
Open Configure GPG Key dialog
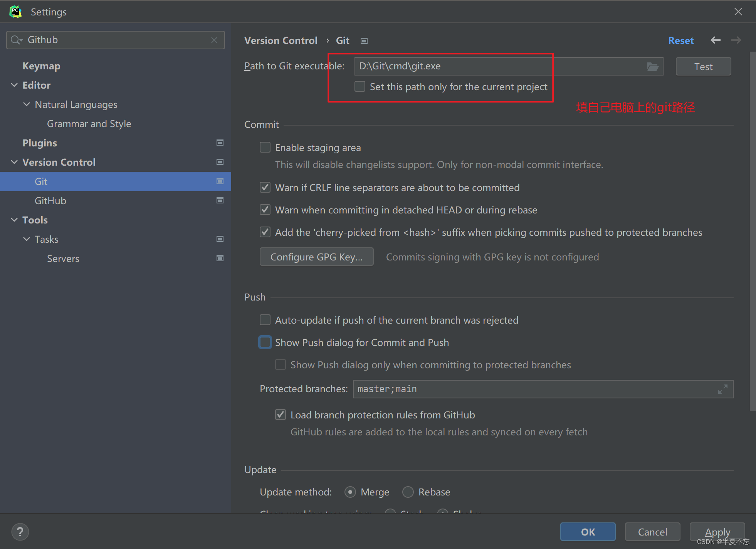pos(316,257)
